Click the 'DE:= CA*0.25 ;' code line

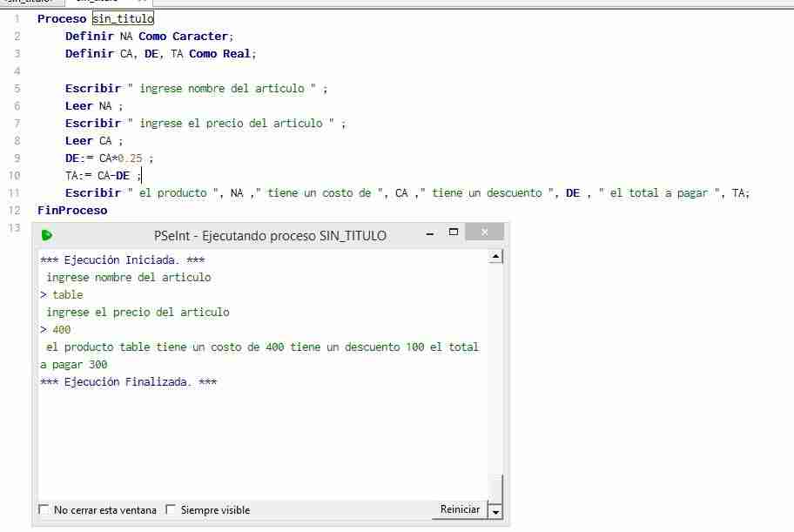tap(109, 158)
